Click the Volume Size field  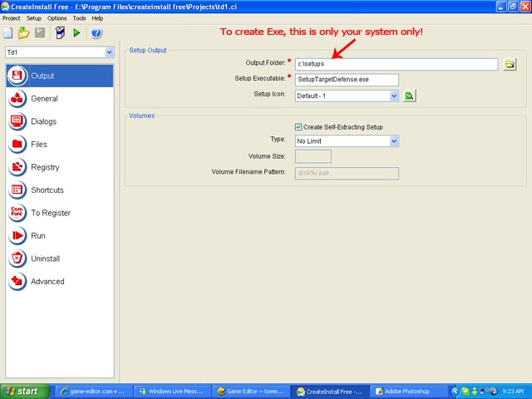click(313, 156)
